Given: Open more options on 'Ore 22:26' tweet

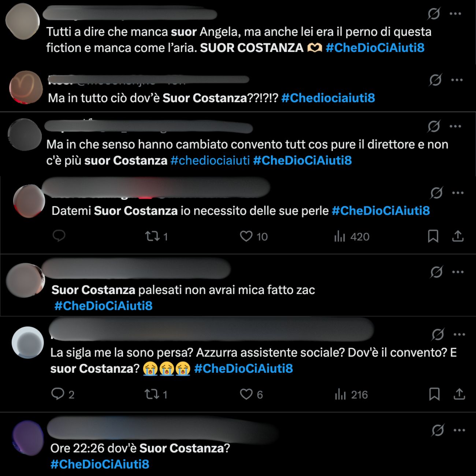Looking at the screenshot, I should coord(458,430).
